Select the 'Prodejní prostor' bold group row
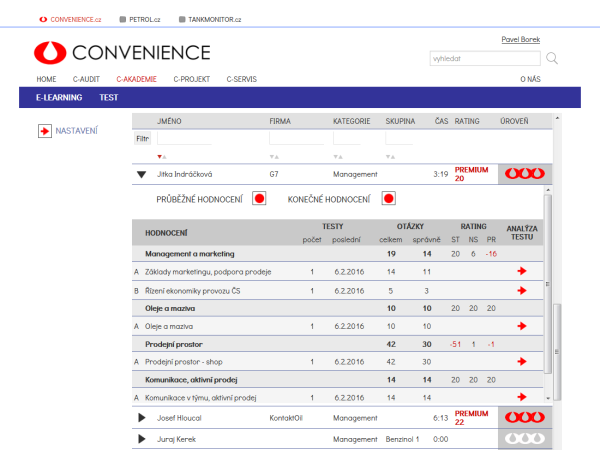This screenshot has width=600, height=450. click(338, 344)
